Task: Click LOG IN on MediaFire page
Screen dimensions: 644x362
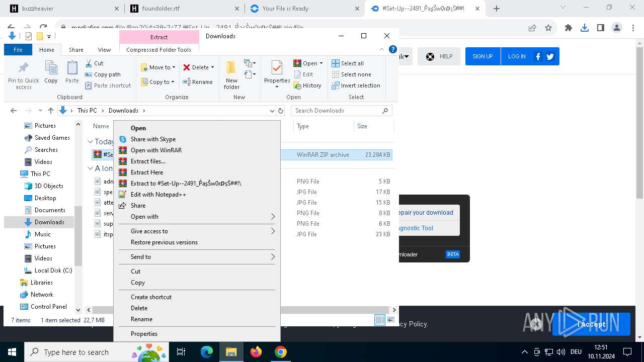Action: click(x=517, y=56)
